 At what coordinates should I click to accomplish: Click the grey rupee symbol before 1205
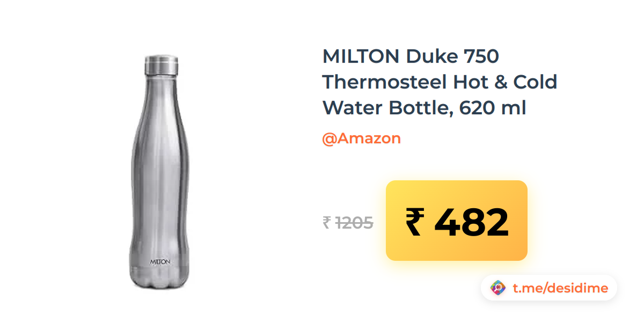coord(326,222)
